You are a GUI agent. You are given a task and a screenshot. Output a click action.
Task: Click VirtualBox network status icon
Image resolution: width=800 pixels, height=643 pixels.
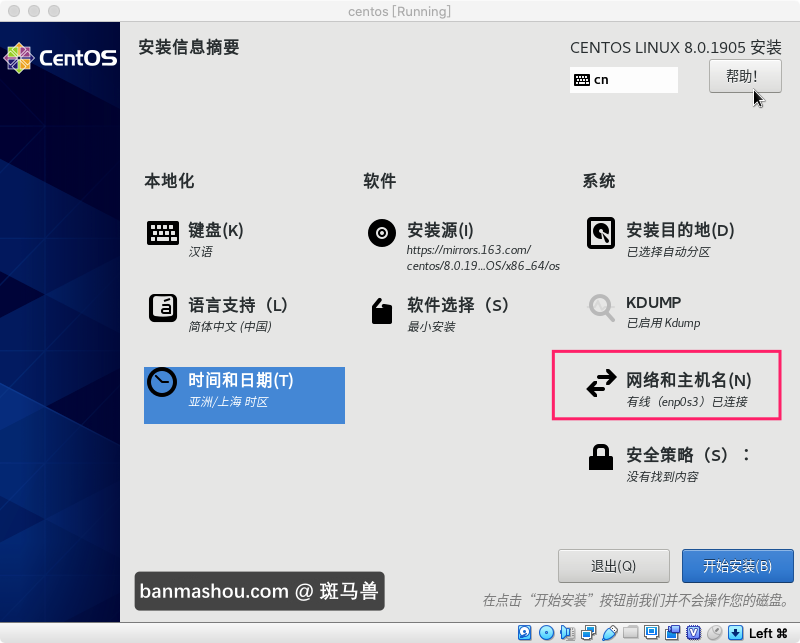pyautogui.click(x=588, y=633)
